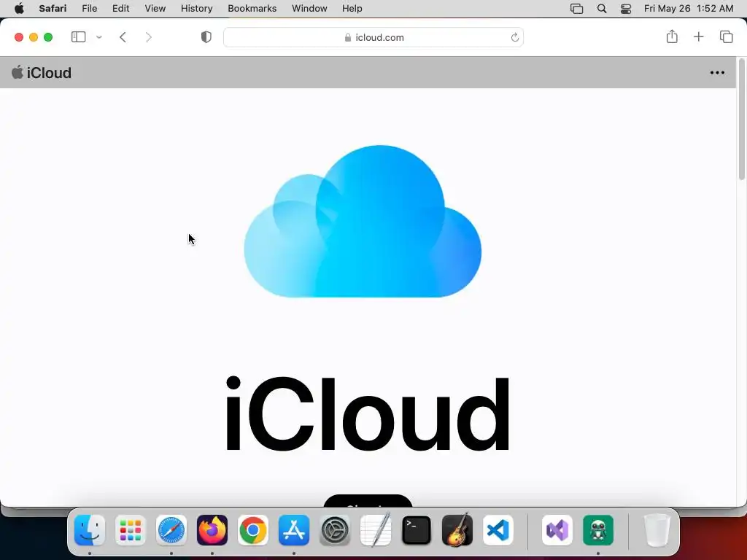Go back to the previous page

[123, 37]
